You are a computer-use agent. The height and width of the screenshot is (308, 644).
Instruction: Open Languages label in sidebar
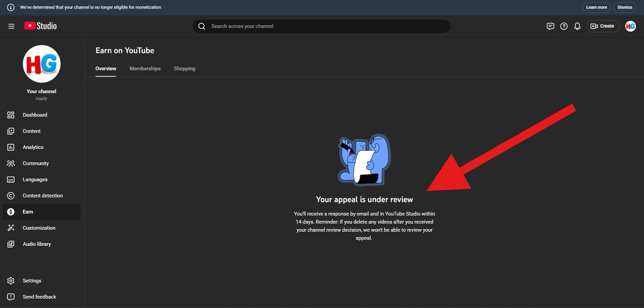(x=35, y=179)
